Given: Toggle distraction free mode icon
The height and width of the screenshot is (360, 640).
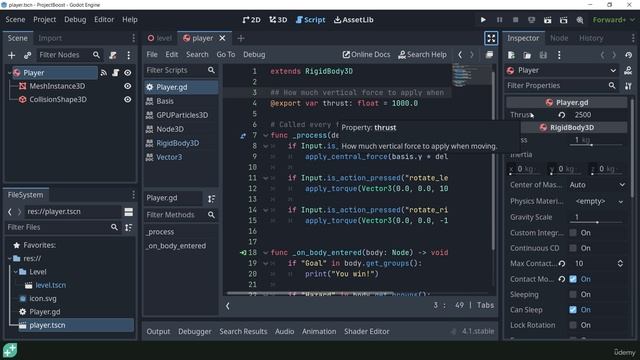Looking at the screenshot, I should tap(491, 38).
